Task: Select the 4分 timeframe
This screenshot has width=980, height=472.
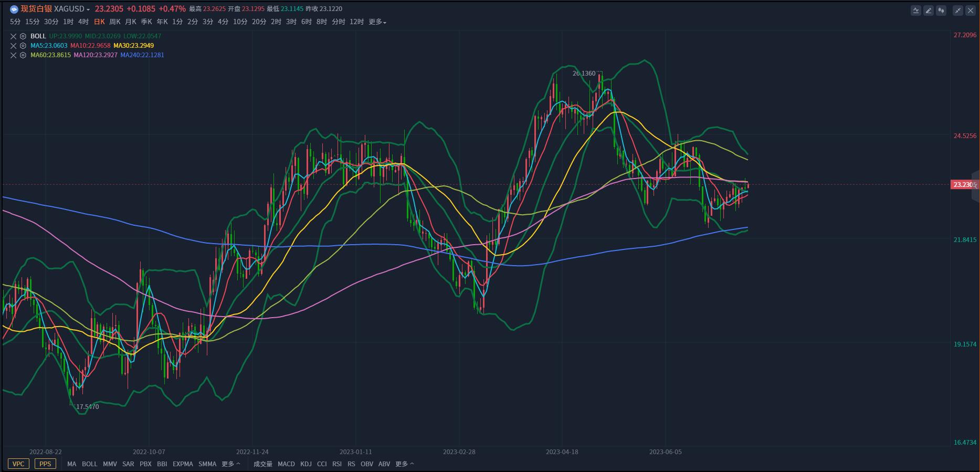Action: click(224, 22)
